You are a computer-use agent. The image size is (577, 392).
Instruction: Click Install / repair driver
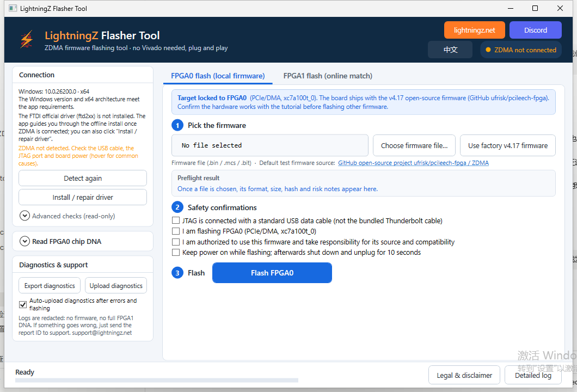coord(83,197)
